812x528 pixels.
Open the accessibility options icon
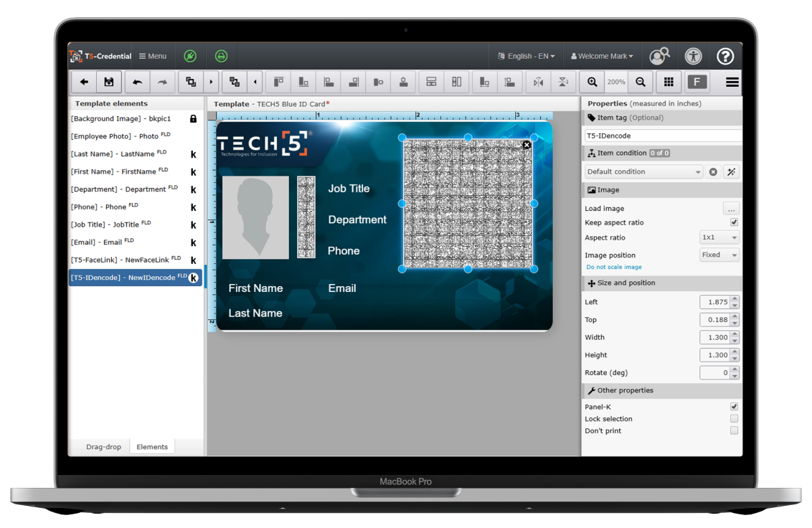tap(693, 56)
